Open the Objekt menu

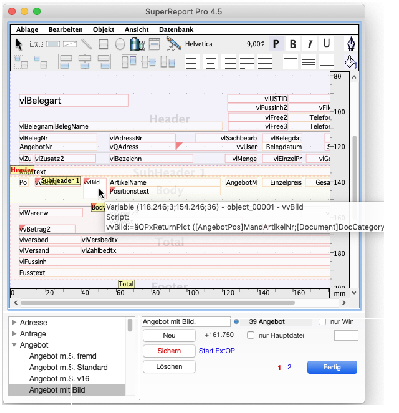point(104,29)
